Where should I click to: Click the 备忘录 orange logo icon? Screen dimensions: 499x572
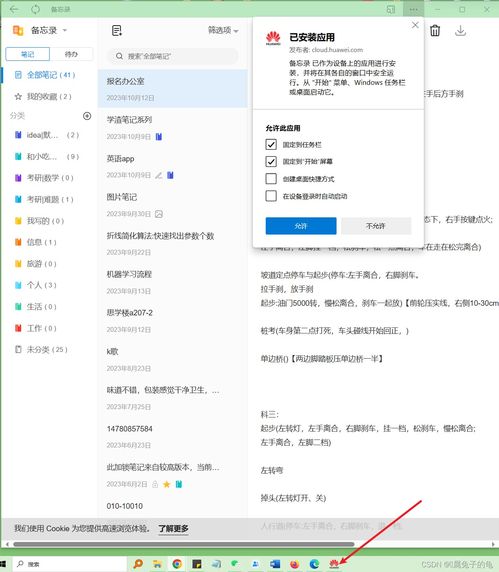pyautogui.click(x=18, y=30)
